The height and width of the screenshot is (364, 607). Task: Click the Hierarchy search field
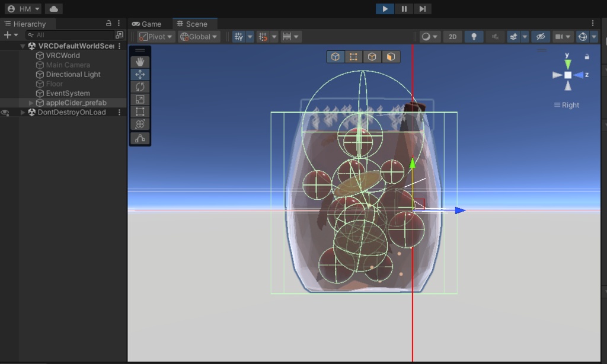(x=71, y=35)
